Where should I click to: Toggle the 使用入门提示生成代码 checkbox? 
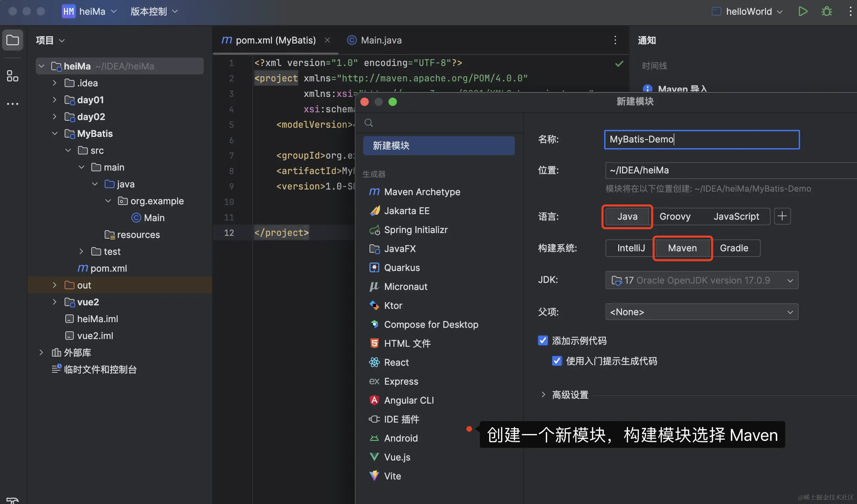click(557, 361)
